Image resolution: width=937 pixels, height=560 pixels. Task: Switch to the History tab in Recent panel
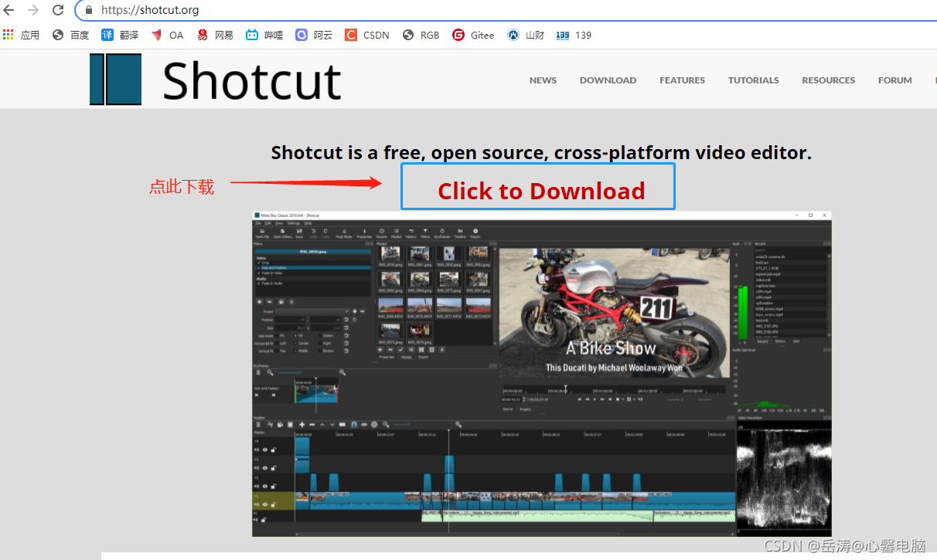pos(780,341)
